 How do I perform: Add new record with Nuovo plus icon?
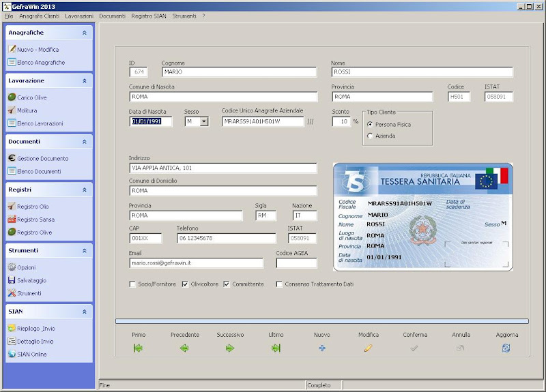pyautogui.click(x=322, y=348)
